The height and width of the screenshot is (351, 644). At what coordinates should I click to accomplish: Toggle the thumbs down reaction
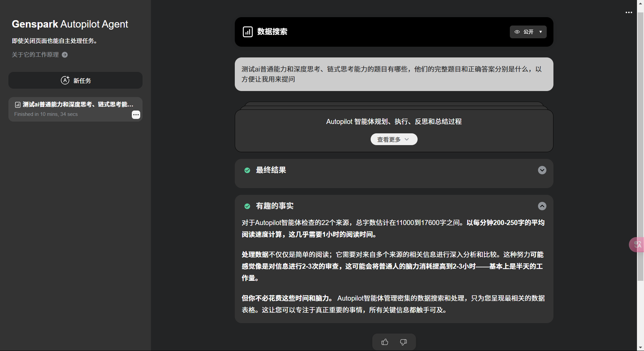tap(403, 342)
